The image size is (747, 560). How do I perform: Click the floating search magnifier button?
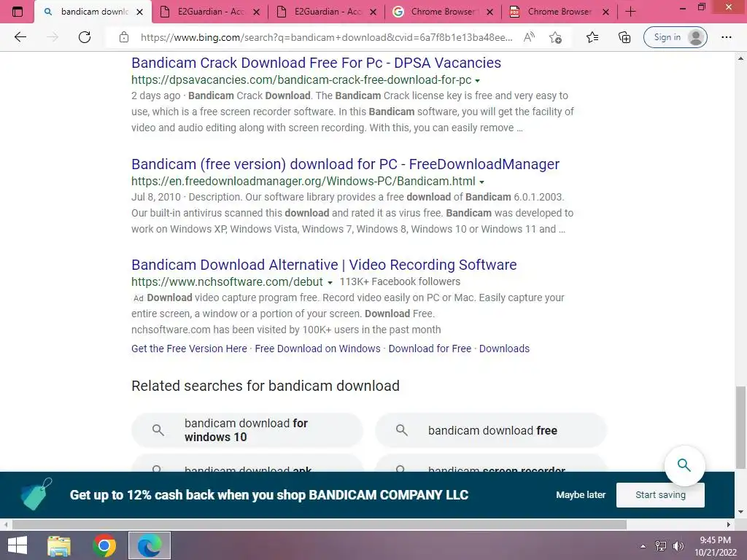(684, 465)
